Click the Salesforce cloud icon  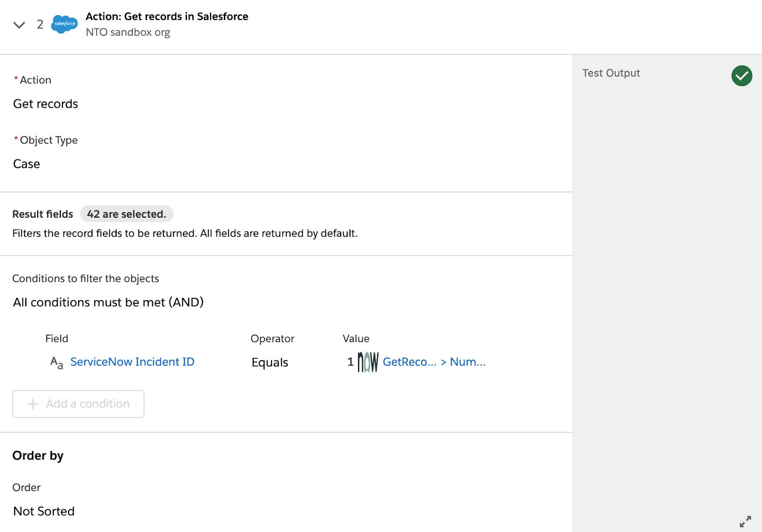click(64, 24)
